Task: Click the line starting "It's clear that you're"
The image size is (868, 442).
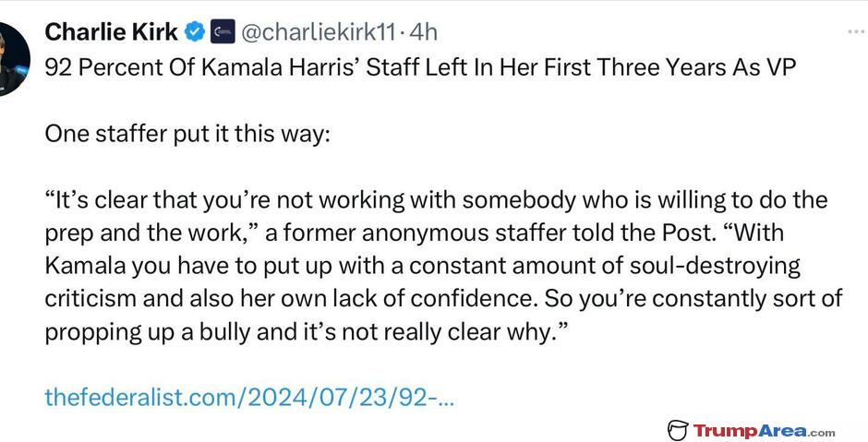Action: coord(436,199)
